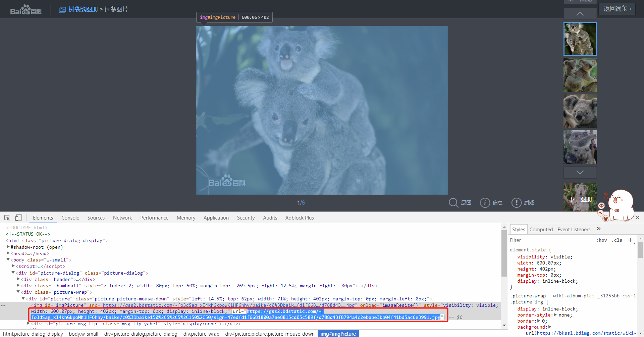Open the Memory tab
This screenshot has width=644, height=337.
[x=186, y=218]
